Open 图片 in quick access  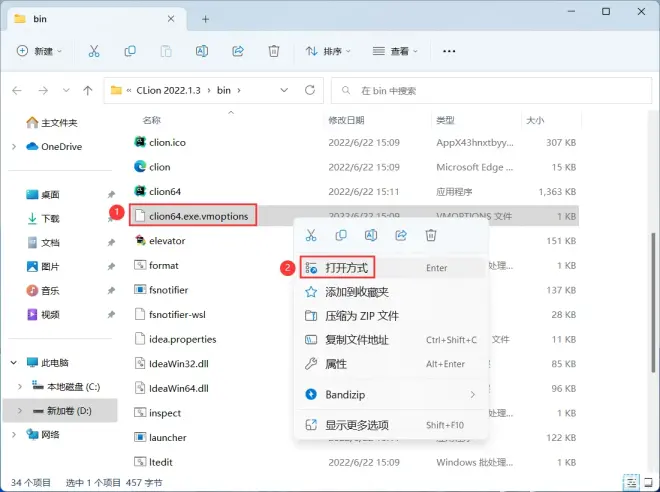click(x=44, y=267)
